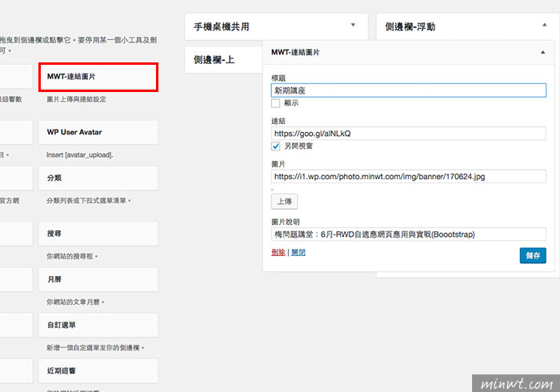
Task: Select the 搜尋 search widget
Action: [x=98, y=234]
